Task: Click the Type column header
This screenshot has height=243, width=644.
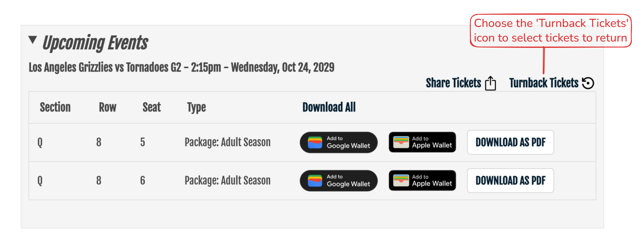Action: pyautogui.click(x=196, y=107)
